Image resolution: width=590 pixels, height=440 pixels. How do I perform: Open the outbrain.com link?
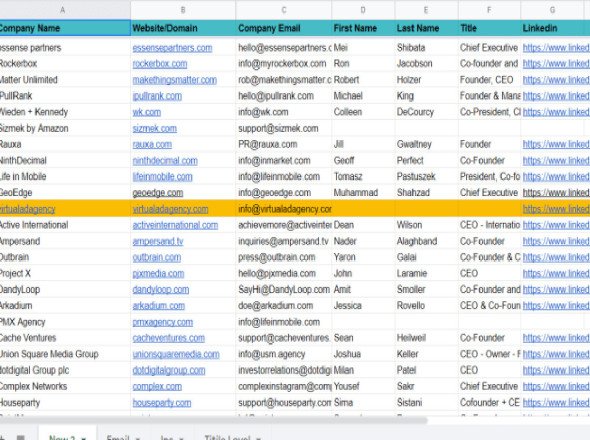[x=157, y=257]
